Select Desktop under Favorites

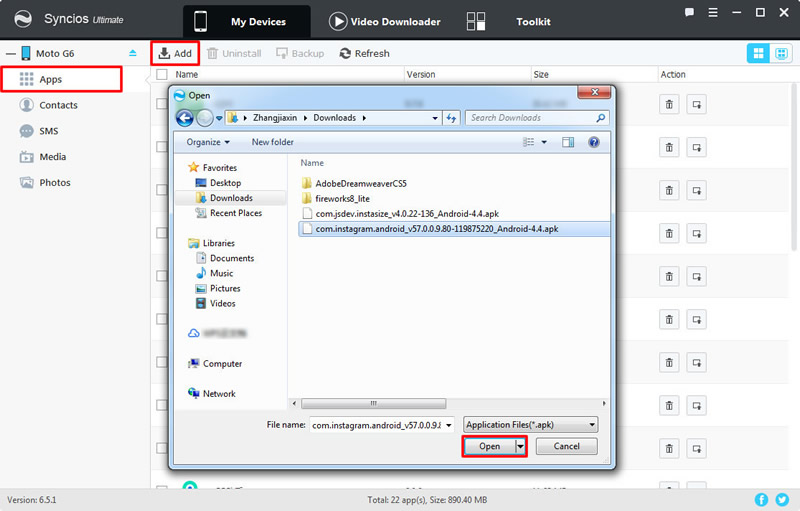coord(218,183)
